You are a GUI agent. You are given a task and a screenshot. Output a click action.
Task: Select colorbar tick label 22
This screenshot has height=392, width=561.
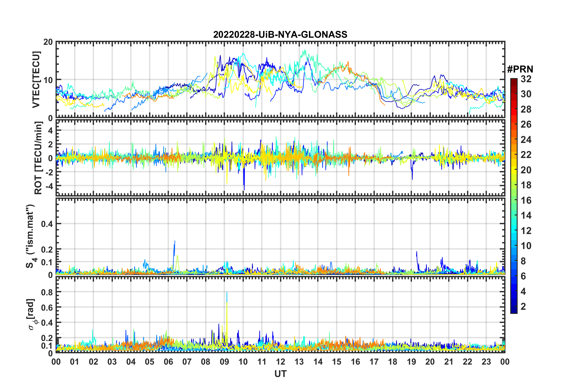(526, 155)
